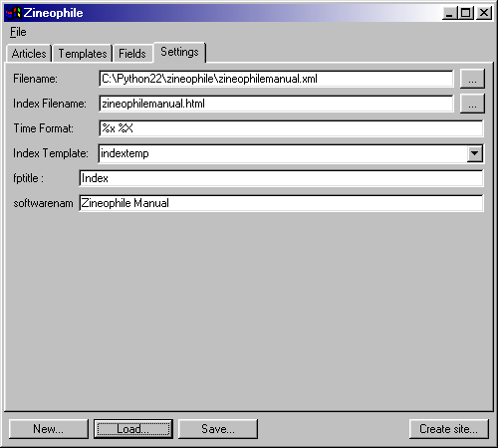Click the New... button
Image resolution: width=498 pixels, height=448 pixels.
pos(49,429)
